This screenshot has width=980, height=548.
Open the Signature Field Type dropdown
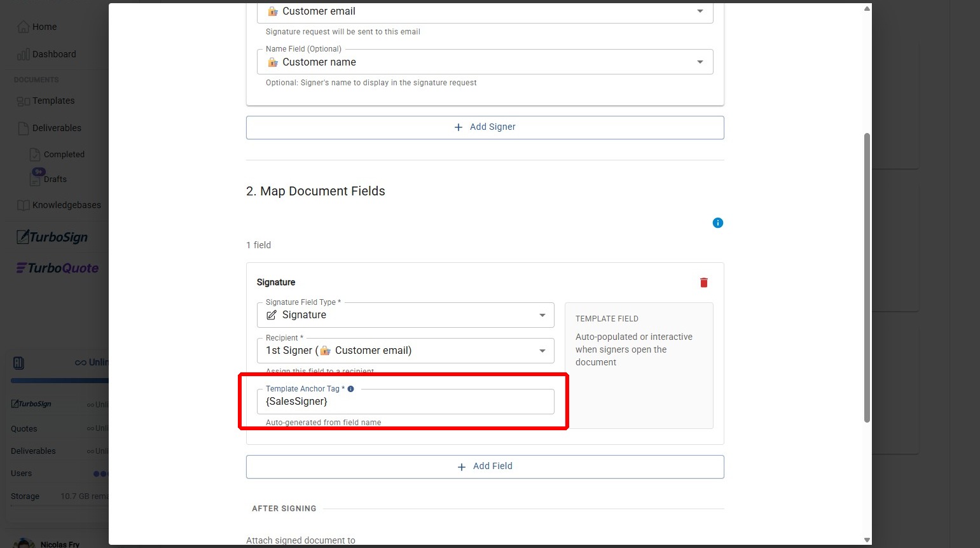(405, 315)
